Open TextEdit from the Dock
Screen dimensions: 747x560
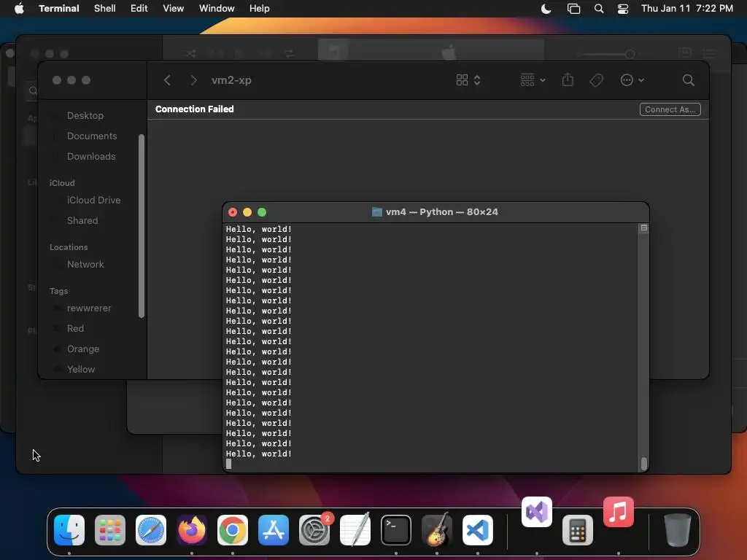pyautogui.click(x=355, y=530)
